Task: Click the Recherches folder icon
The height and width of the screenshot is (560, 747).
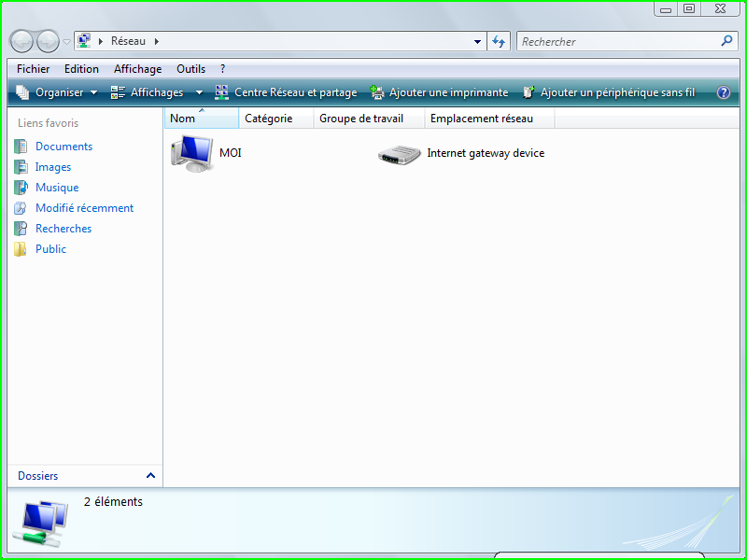Action: click(21, 228)
